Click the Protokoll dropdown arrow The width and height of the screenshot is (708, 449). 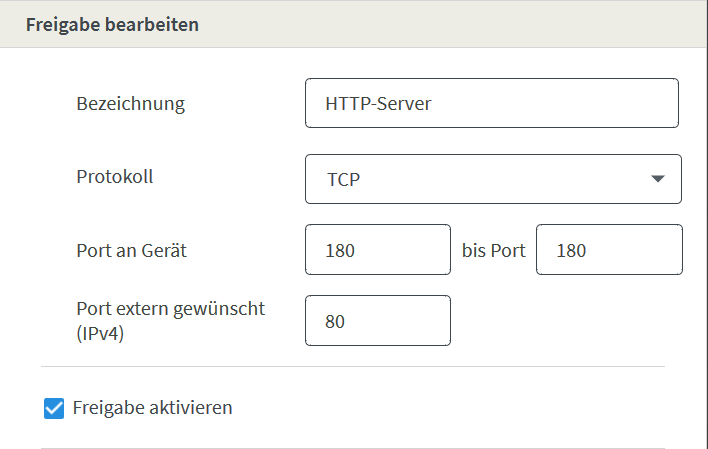657,179
